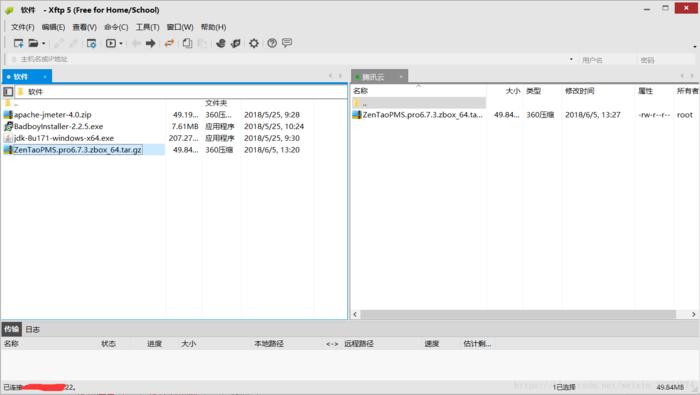The image size is (700, 395).
Task: Open the 工具(T) menu
Action: [x=147, y=27]
